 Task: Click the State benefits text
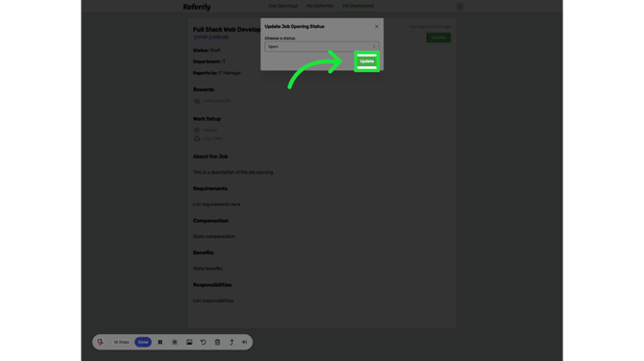208,268
